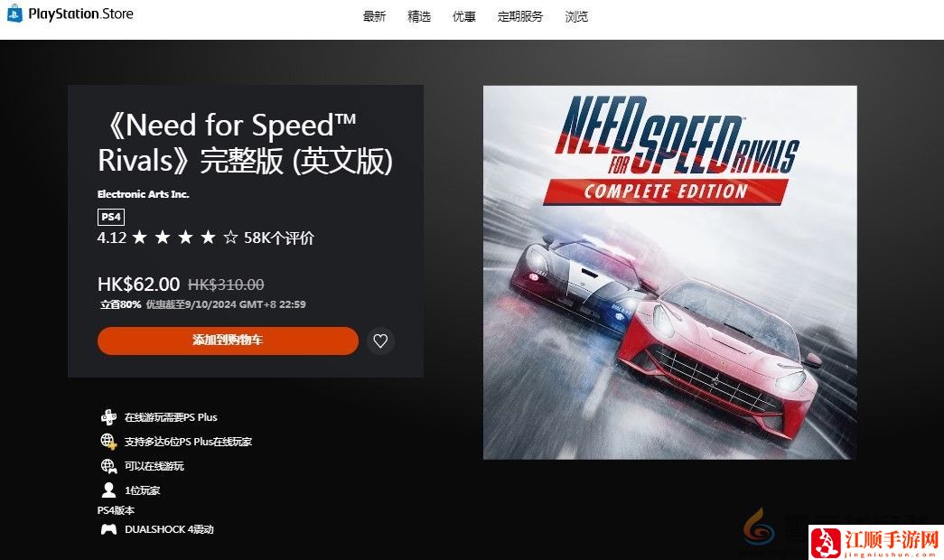
Task: Click the PS4 platform badge
Action: coord(111,217)
